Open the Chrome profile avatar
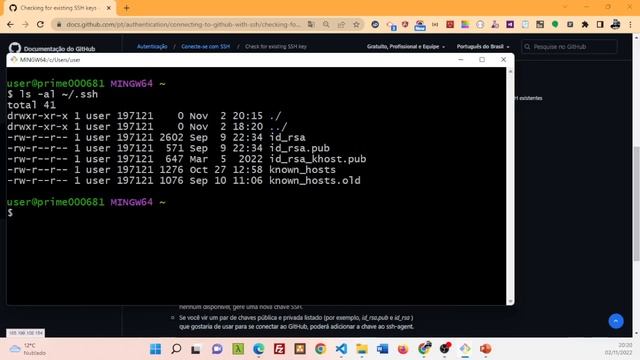This screenshot has width=640, height=360. coord(616,24)
